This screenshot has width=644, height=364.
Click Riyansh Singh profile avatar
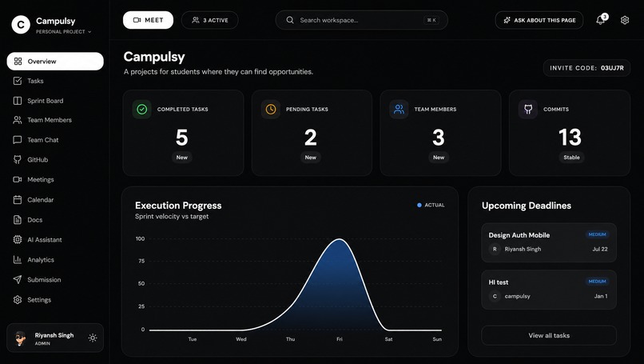(x=20, y=338)
